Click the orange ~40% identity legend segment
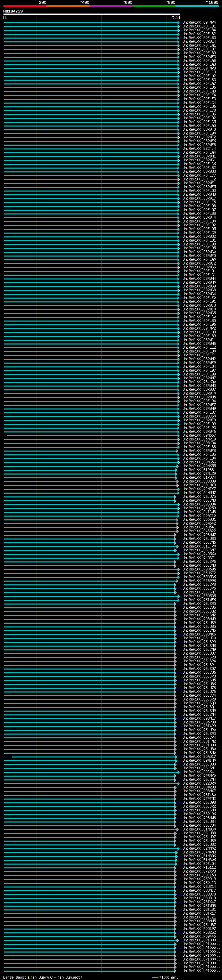222x980 pixels. 68,6
